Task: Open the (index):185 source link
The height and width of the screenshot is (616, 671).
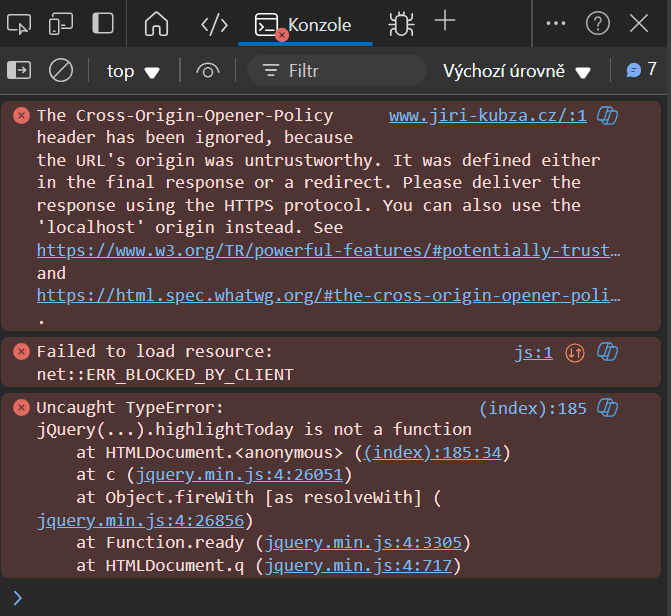Action: (532, 408)
